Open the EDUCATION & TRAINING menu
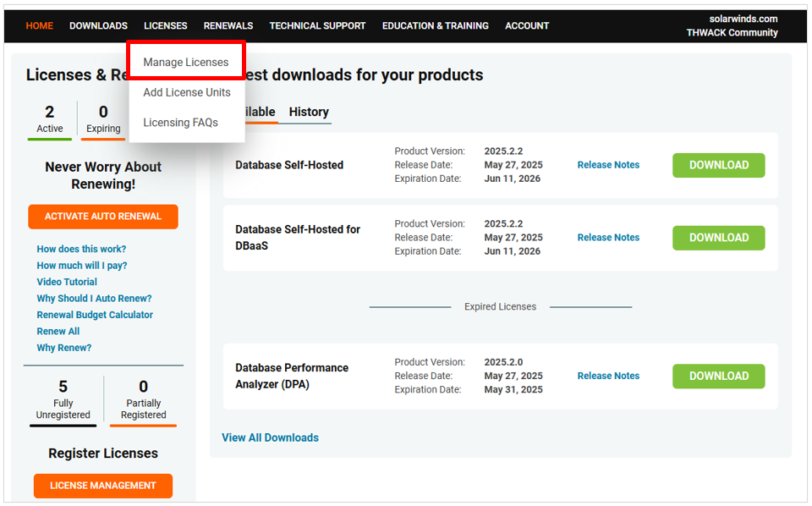This screenshot has width=812, height=506. pos(436,26)
